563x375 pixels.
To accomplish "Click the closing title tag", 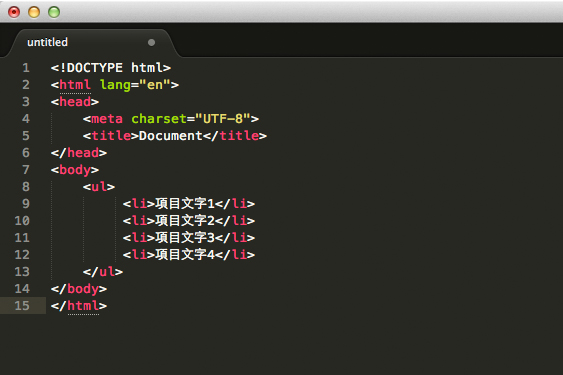I will 234,136.
